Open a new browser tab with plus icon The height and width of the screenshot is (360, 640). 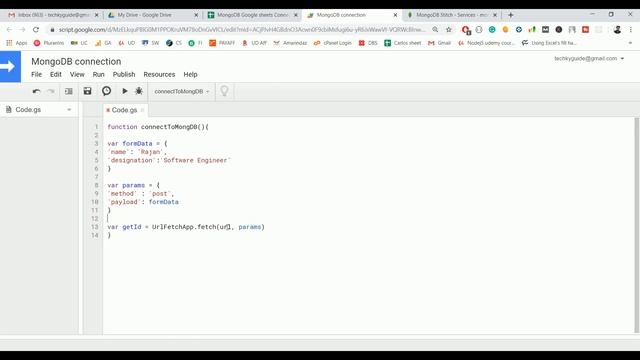pyautogui.click(x=510, y=15)
